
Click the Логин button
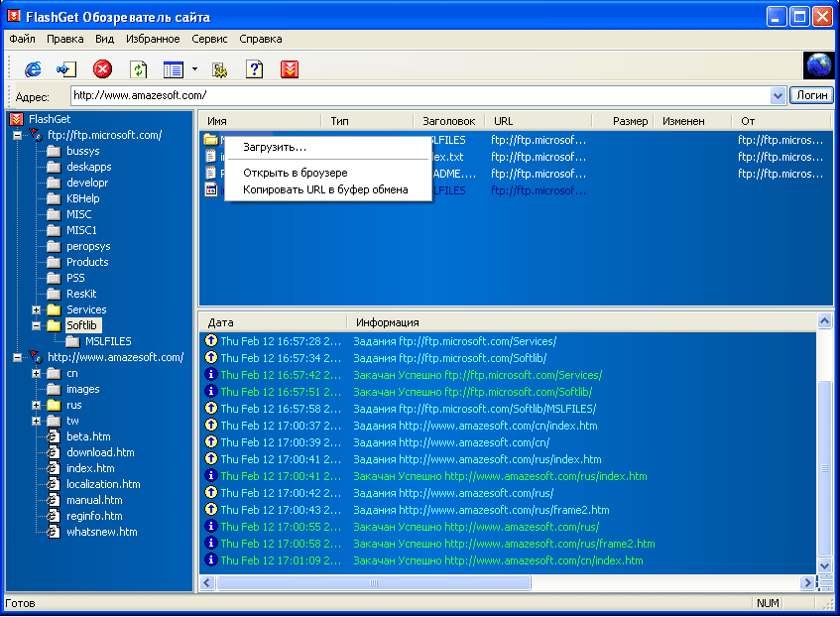811,95
